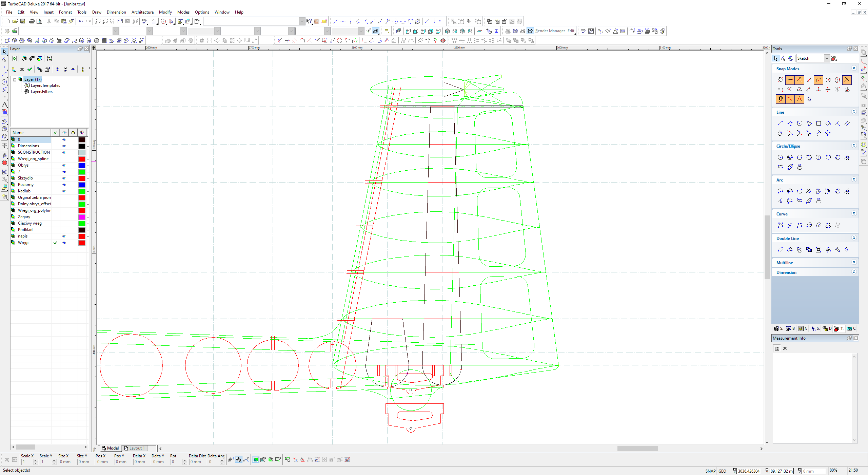
Task: Collapse the Snap Modes group
Action: pos(854,69)
